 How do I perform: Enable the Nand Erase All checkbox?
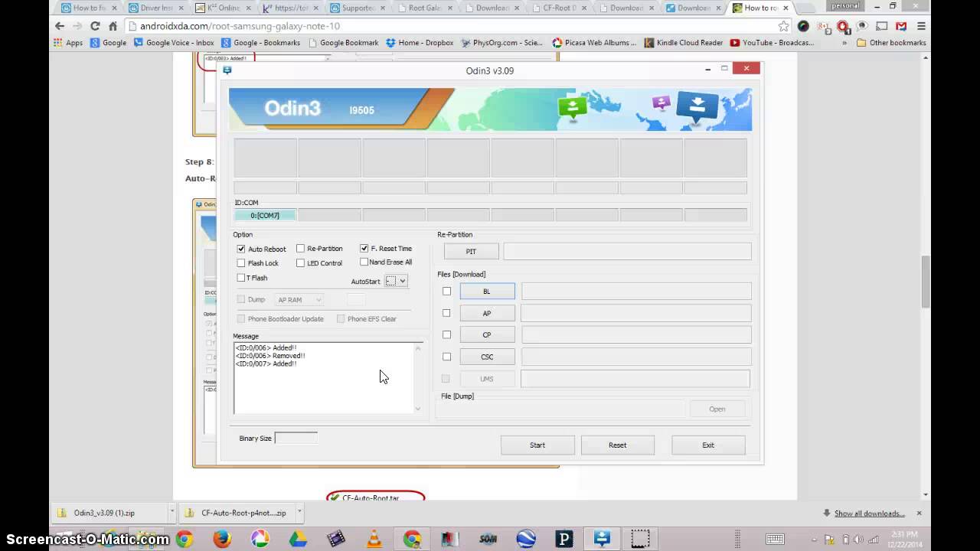tap(364, 262)
